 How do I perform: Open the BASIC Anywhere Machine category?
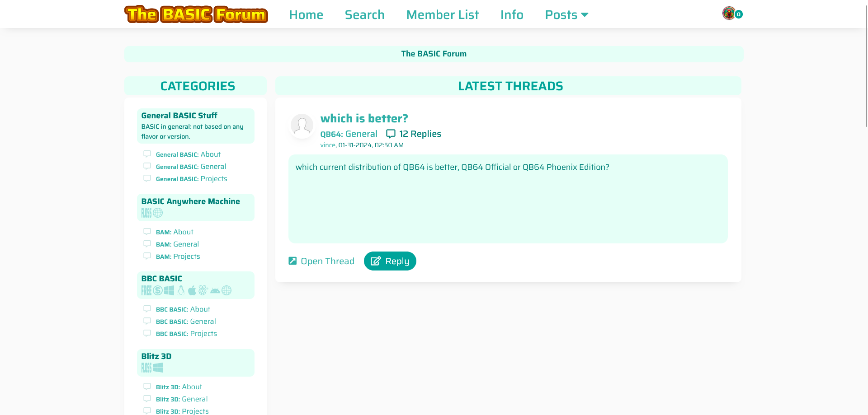pyautogui.click(x=190, y=201)
